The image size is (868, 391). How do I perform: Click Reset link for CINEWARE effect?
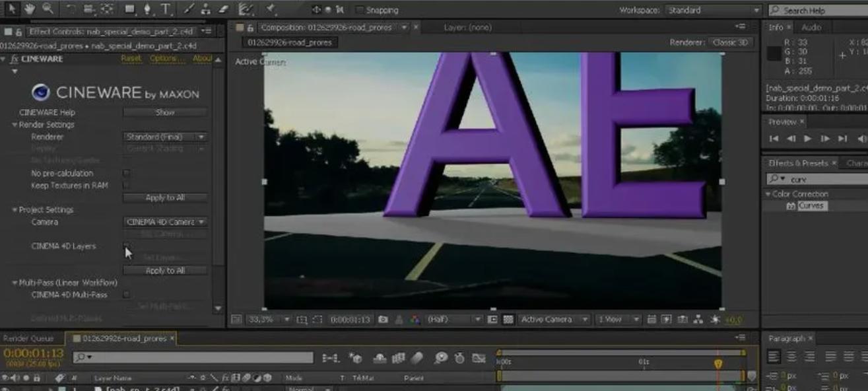click(131, 59)
